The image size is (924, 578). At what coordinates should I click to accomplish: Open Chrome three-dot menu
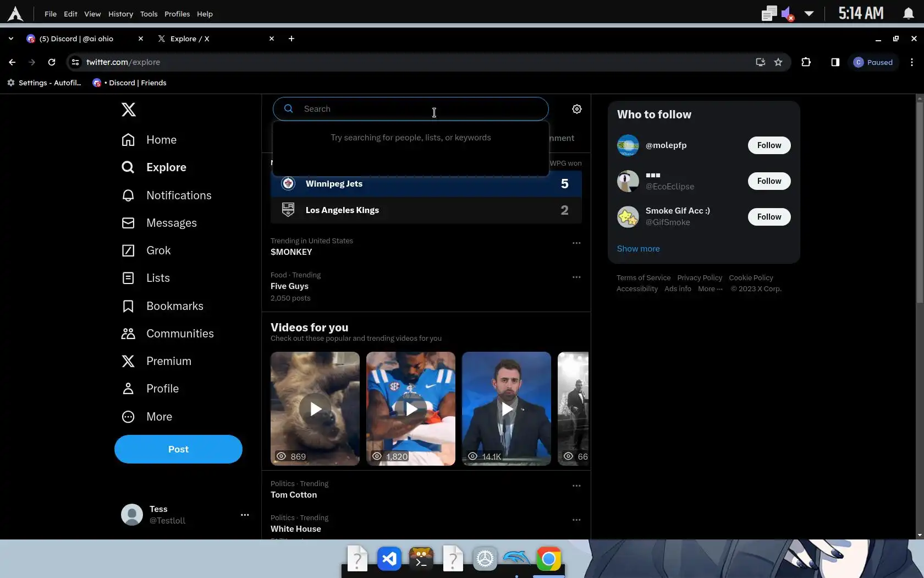tap(912, 62)
